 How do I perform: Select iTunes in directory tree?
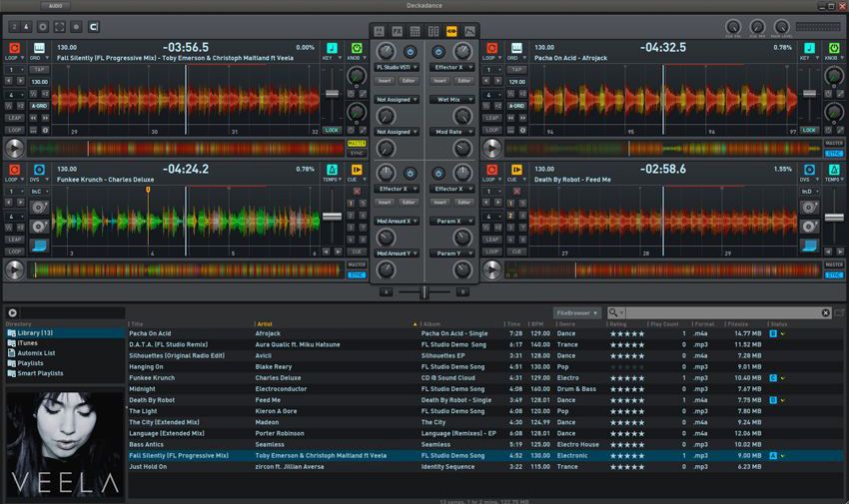[28, 343]
